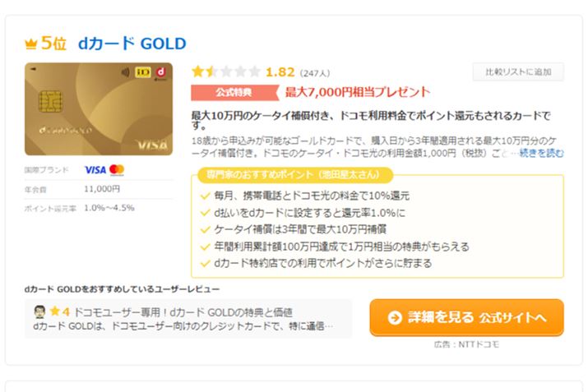588x392 pixels.
Task: Click the gold crown rank icon
Action: click(x=30, y=44)
